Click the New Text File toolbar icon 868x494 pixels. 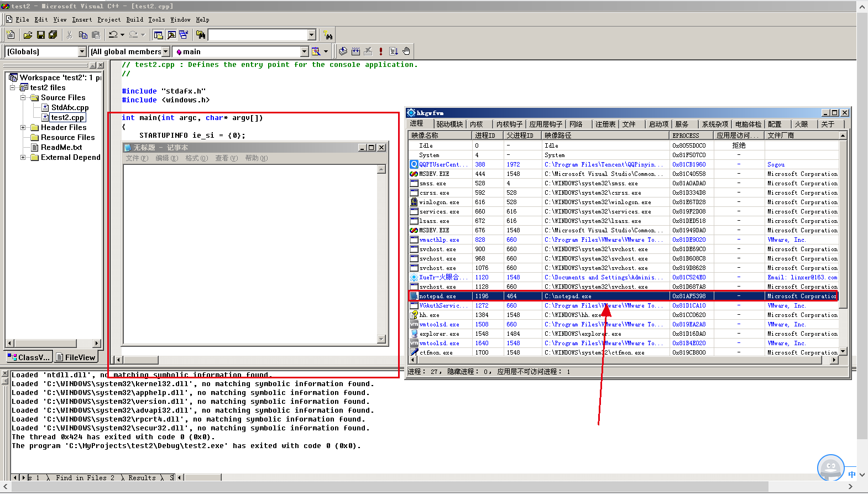(x=11, y=35)
